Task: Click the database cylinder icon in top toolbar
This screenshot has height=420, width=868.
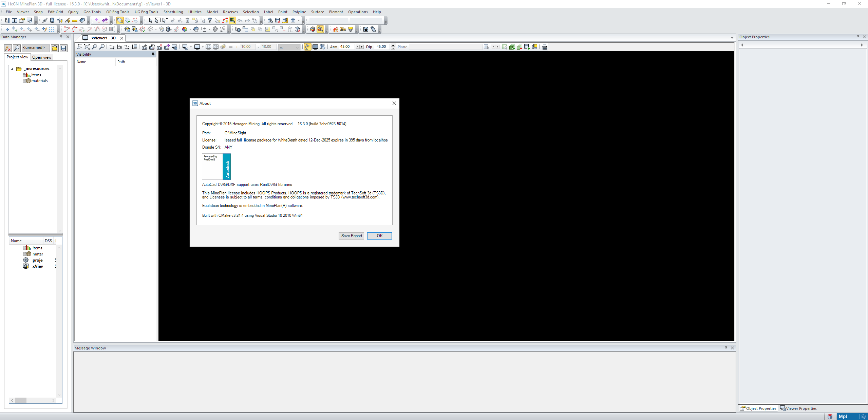Action: (x=52, y=20)
